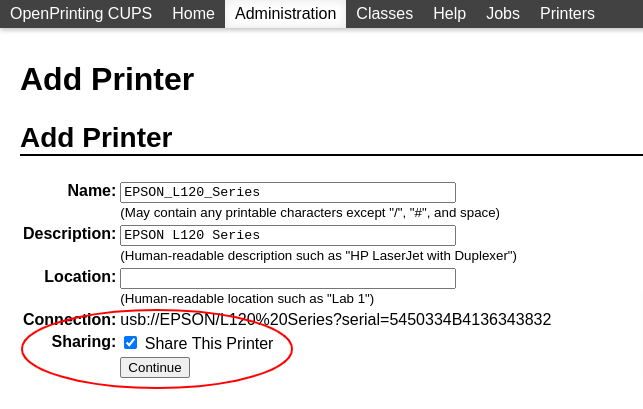Click the "Lab 1" location hint text
This screenshot has width=643, height=409.
point(247,299)
